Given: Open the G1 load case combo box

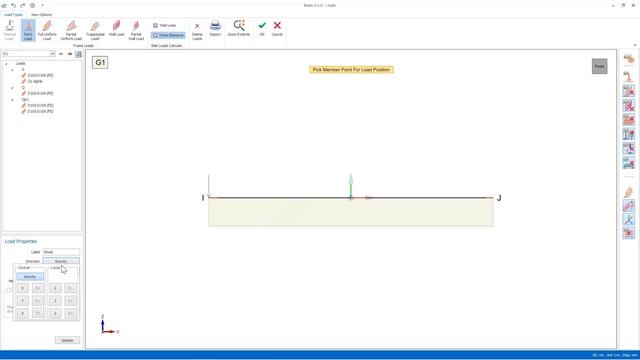Looking at the screenshot, I should (x=29, y=54).
